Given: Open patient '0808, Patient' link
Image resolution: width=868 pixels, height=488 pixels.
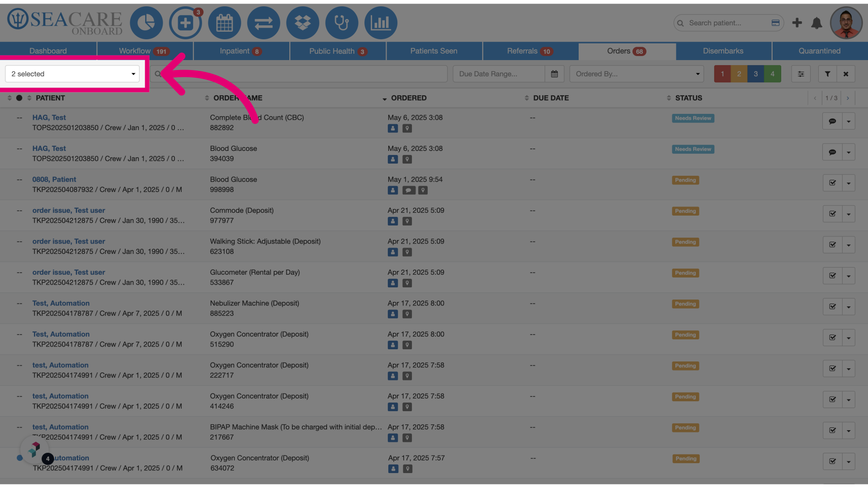Looking at the screenshot, I should (54, 179).
